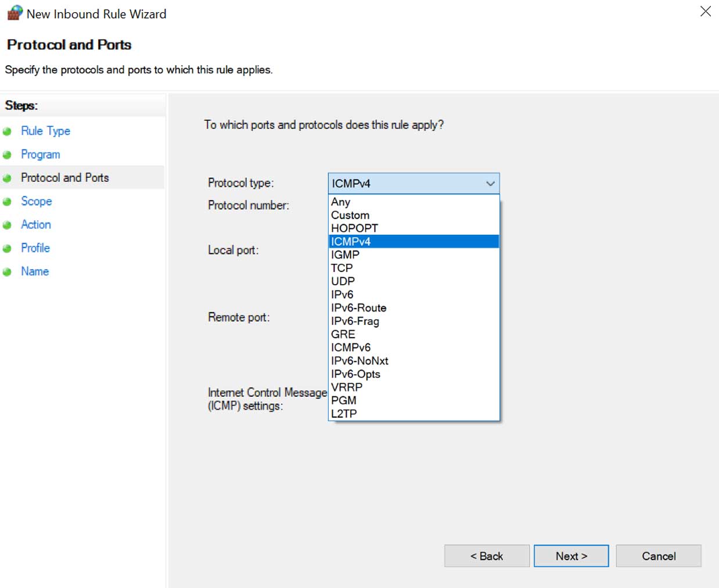Cancel the rule wizard
The width and height of the screenshot is (719, 588).
pyautogui.click(x=659, y=556)
